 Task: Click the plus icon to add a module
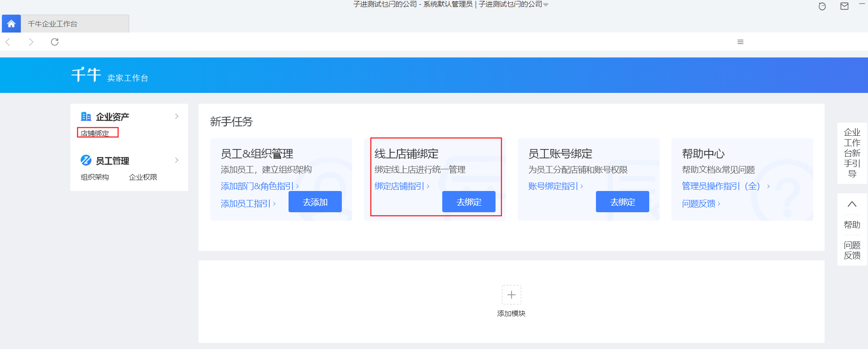[512, 295]
